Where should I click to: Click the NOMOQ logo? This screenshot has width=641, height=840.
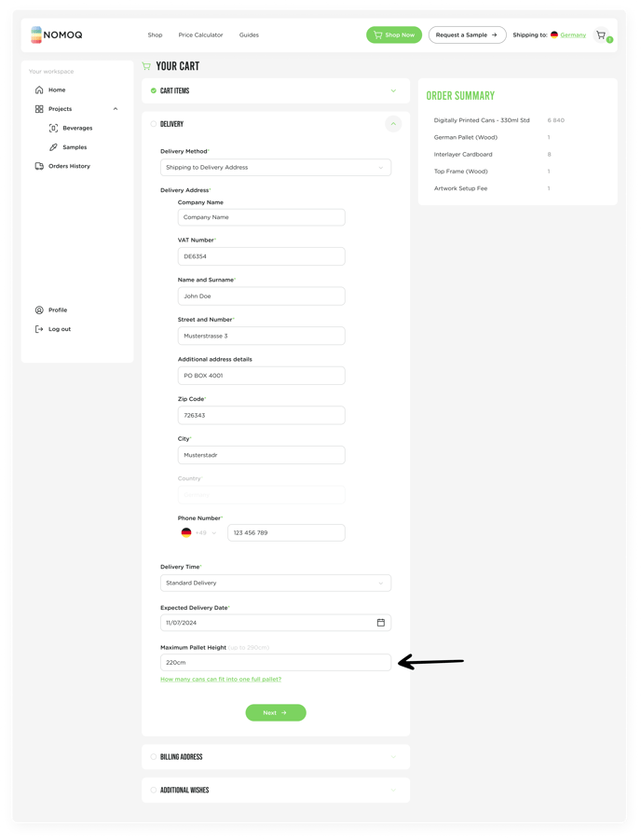(57, 35)
